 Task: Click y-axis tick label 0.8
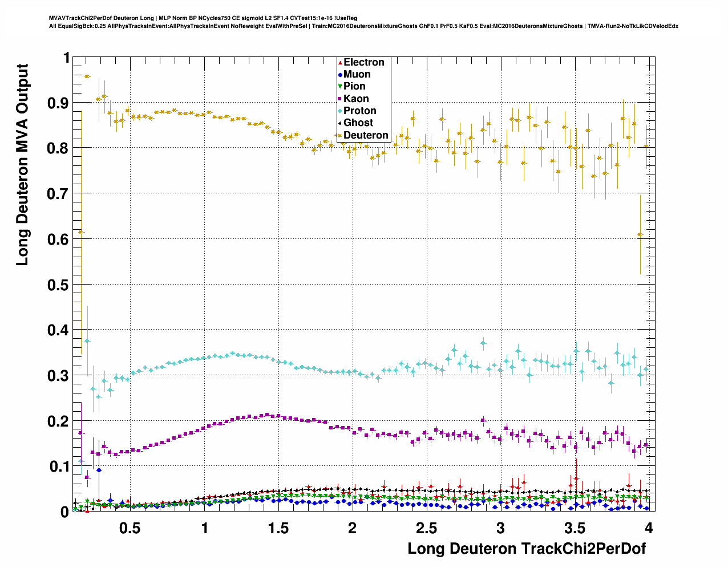(x=57, y=148)
